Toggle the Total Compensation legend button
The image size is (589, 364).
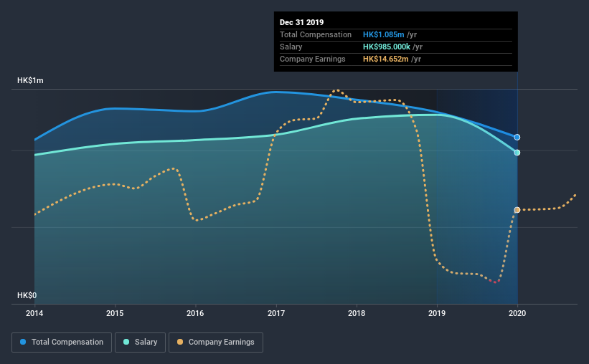coord(62,343)
